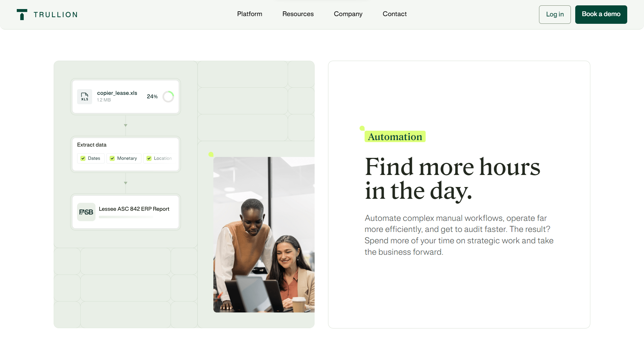644x362 pixels.
Task: Click the TRULLION wordmark
Action: (56, 15)
